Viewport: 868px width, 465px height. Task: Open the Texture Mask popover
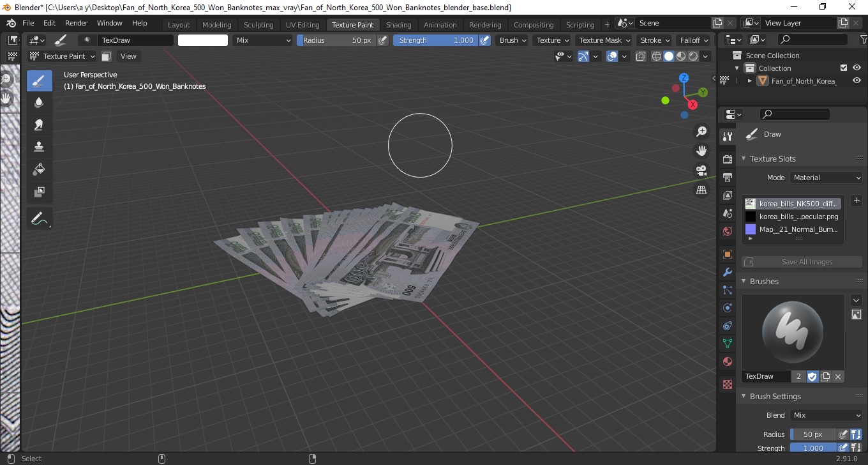point(604,40)
